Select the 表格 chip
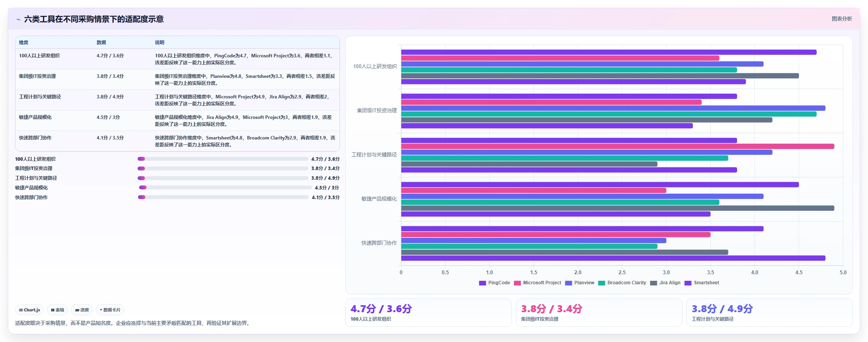 (x=57, y=310)
